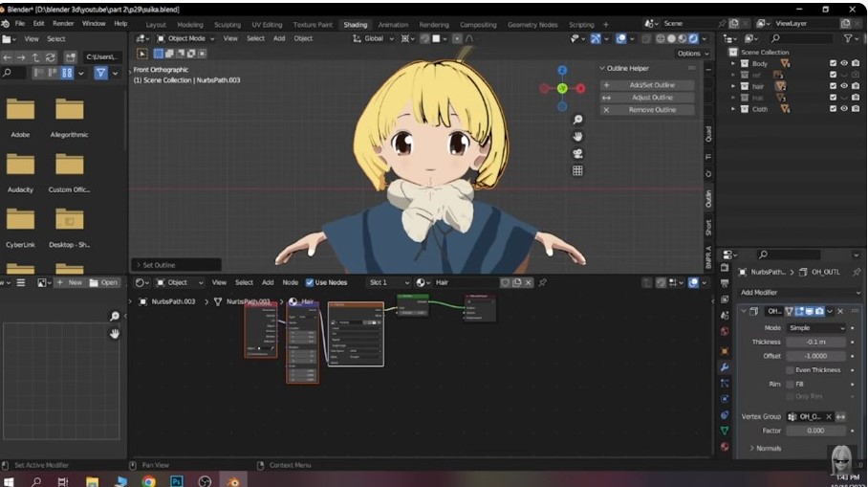Screen dimensions: 868x487
Task: Click Remove Outline button
Action: click(646, 110)
